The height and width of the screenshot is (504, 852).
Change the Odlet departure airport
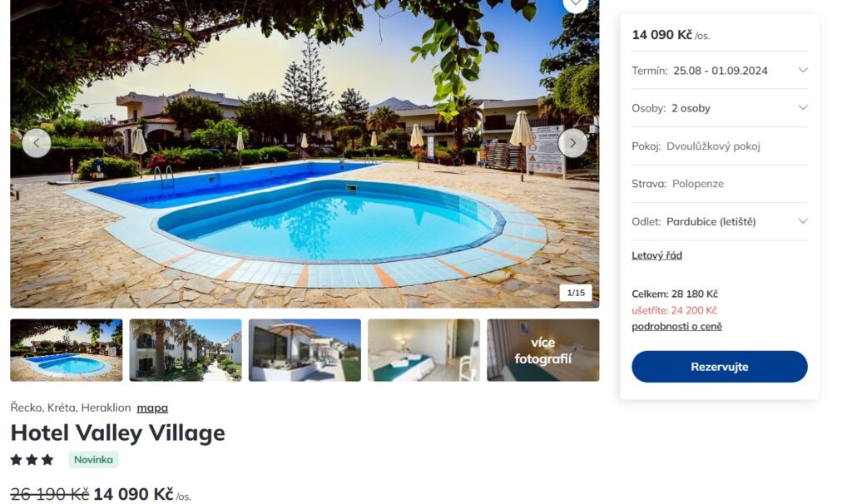pos(720,221)
